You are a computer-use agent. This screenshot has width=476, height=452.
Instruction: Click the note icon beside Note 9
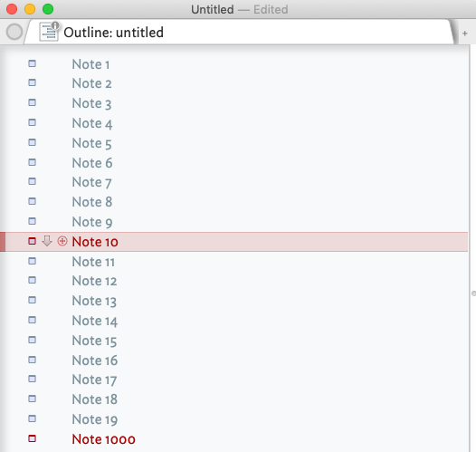point(32,221)
